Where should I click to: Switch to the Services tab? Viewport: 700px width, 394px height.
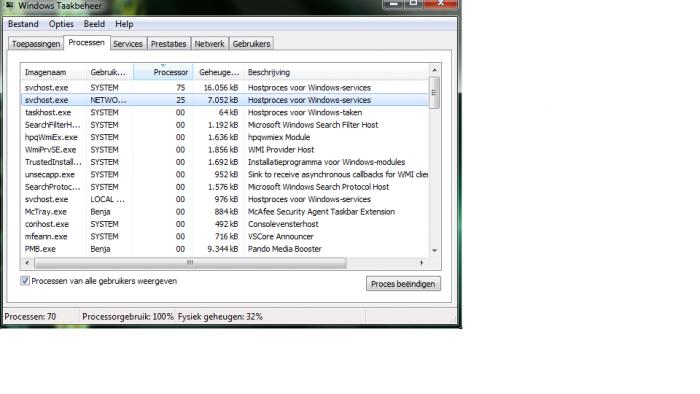[x=128, y=44]
